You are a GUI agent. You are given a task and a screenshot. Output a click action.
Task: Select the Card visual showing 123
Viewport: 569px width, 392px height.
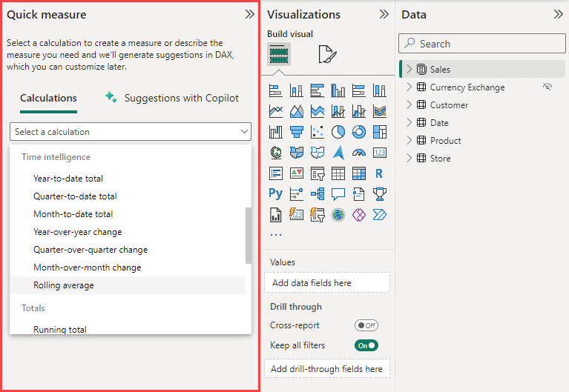pyautogui.click(x=380, y=153)
